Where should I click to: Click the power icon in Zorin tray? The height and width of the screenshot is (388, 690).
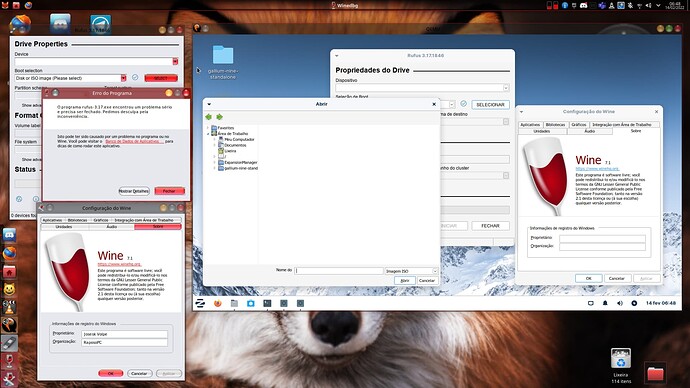pos(634,303)
